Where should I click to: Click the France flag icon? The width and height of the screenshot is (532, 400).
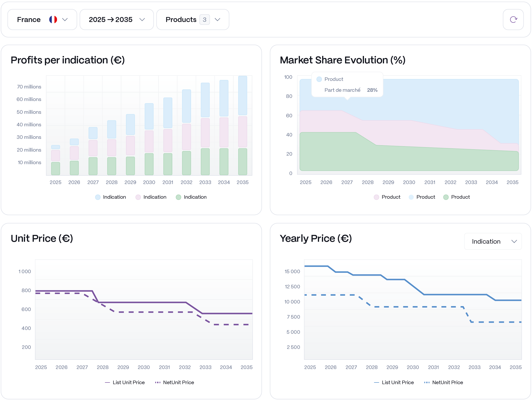click(x=53, y=19)
